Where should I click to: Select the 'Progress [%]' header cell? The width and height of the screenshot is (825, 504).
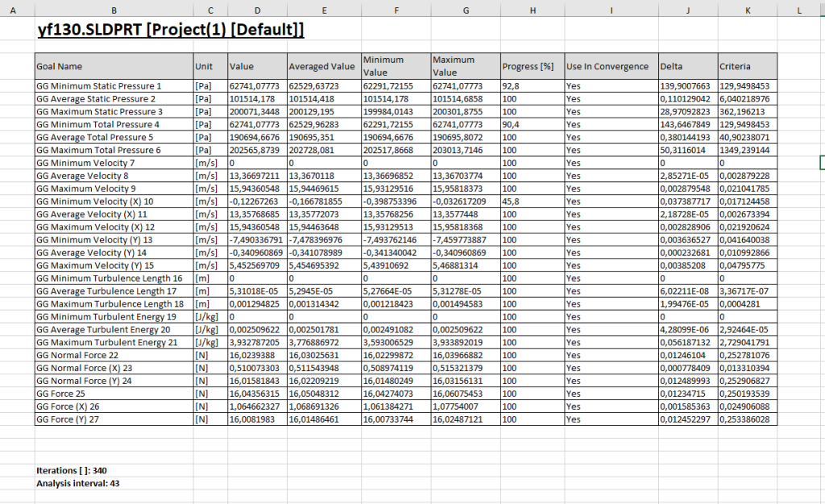point(533,66)
